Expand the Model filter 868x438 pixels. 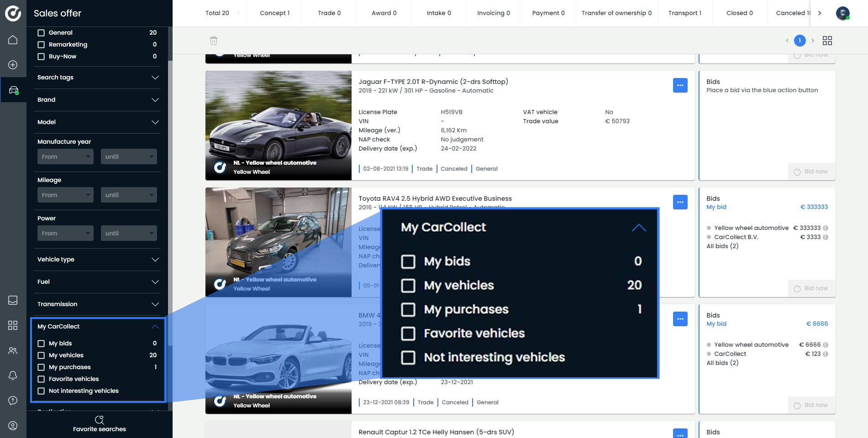coord(98,122)
